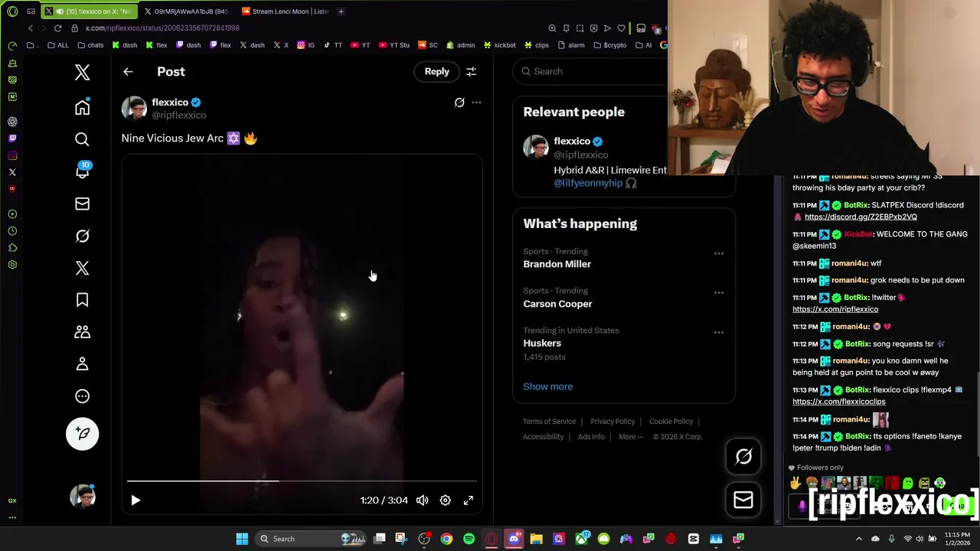Click Show more under What's happening
The width and height of the screenshot is (980, 551).
(x=547, y=386)
